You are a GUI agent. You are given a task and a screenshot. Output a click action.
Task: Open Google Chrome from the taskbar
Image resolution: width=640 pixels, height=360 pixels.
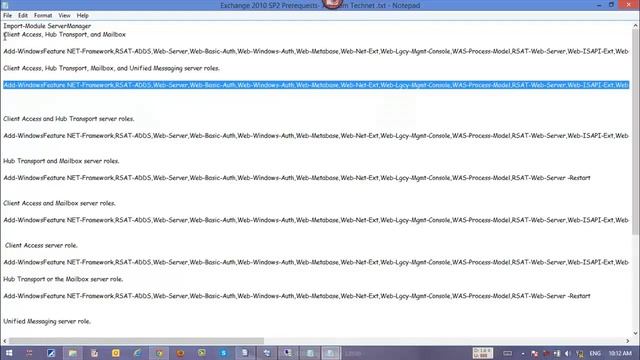tap(159, 353)
